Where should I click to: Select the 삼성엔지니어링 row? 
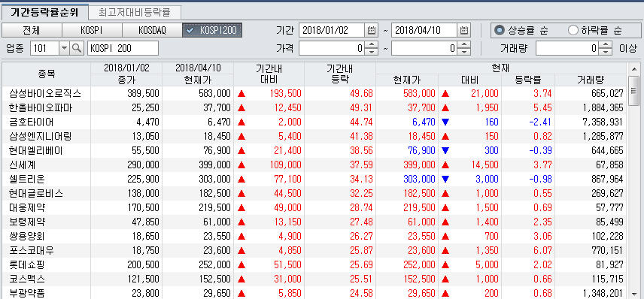click(x=314, y=136)
